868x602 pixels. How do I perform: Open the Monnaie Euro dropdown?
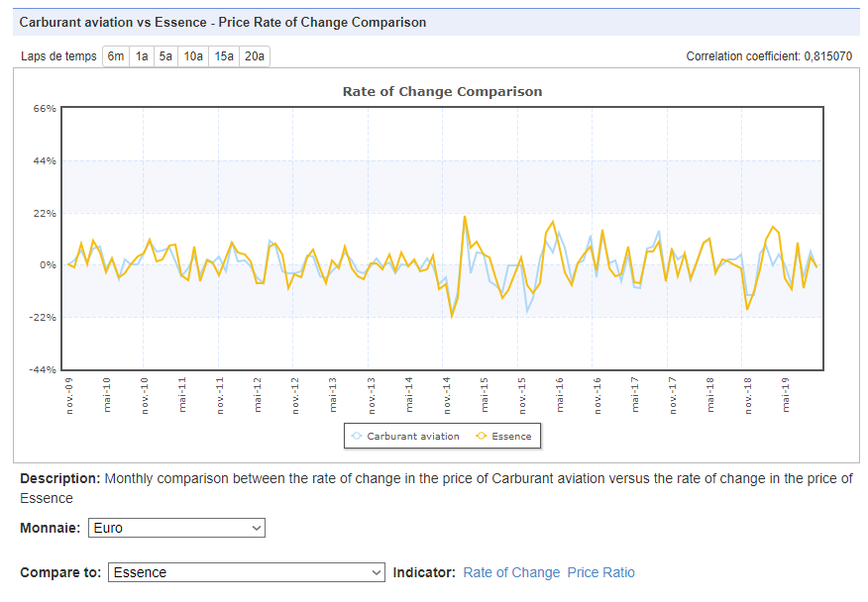[x=176, y=528]
